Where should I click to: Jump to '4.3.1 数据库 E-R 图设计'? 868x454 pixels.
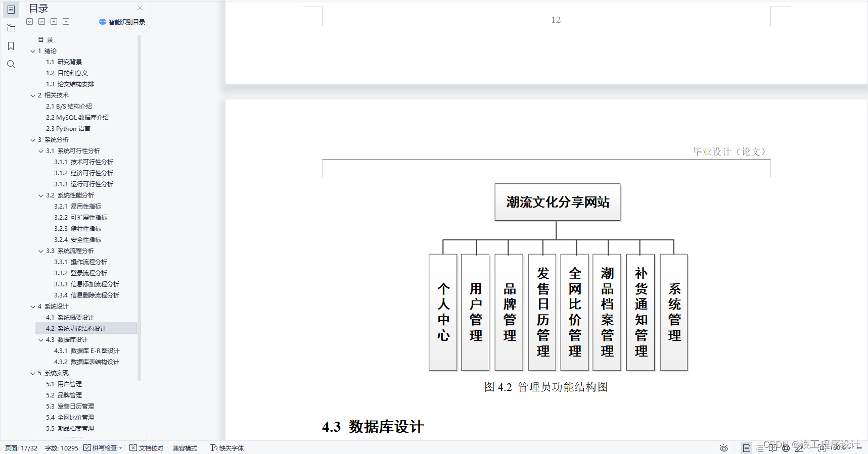click(x=86, y=350)
